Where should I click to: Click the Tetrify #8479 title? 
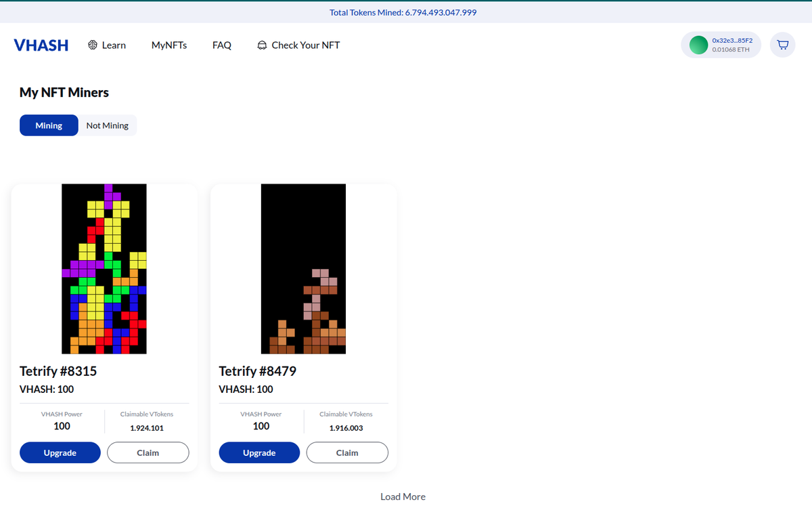pos(258,371)
